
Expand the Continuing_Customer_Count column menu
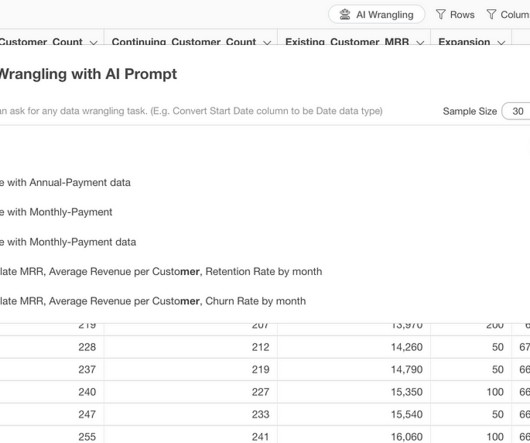267,42
